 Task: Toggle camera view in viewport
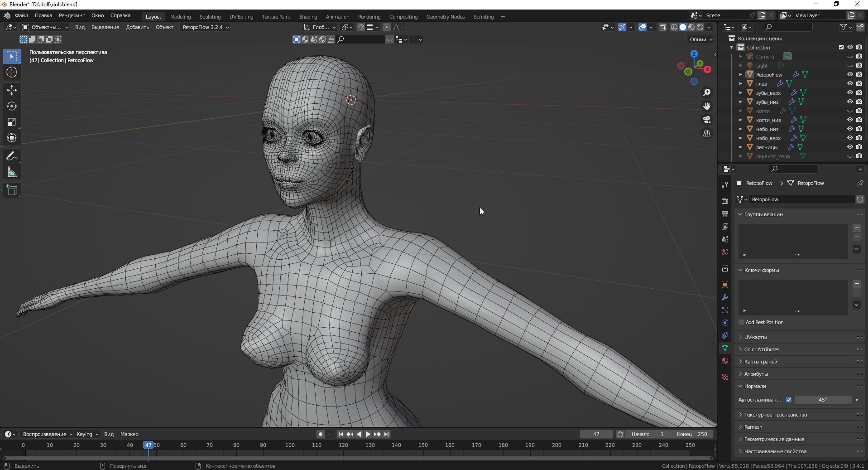pos(706,120)
